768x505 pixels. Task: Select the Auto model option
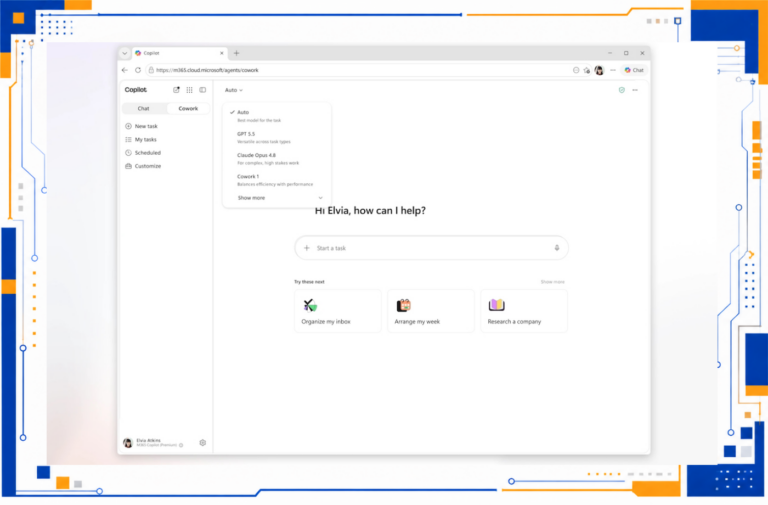tap(277, 116)
